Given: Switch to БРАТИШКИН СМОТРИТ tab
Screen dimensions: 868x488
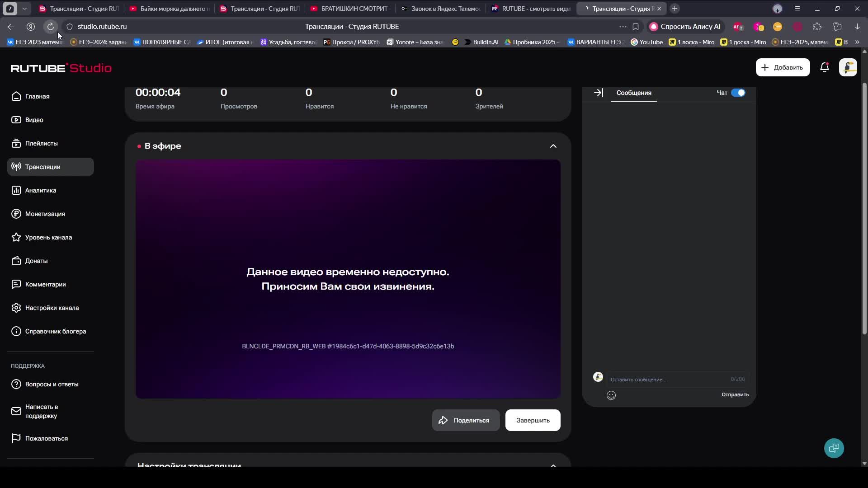Looking at the screenshot, I should (349, 9).
